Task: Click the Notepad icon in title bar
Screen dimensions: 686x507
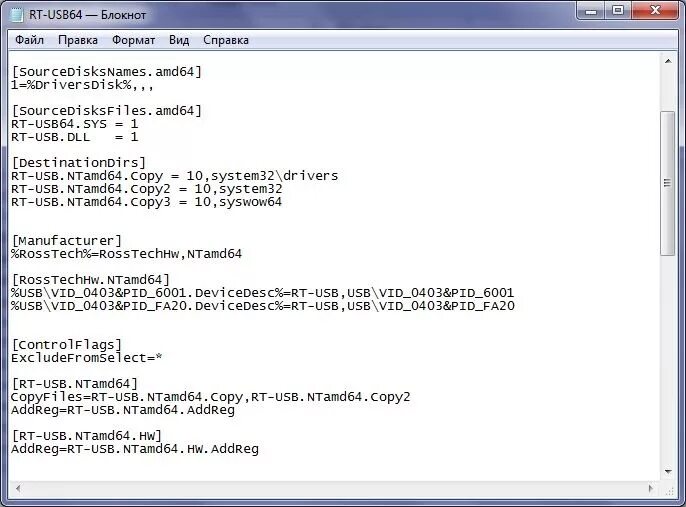Action: click(x=17, y=14)
